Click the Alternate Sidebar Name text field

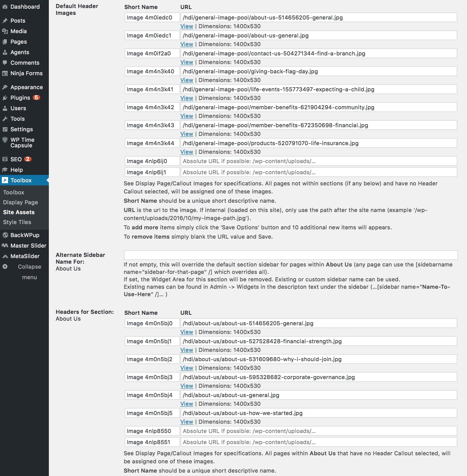click(290, 255)
